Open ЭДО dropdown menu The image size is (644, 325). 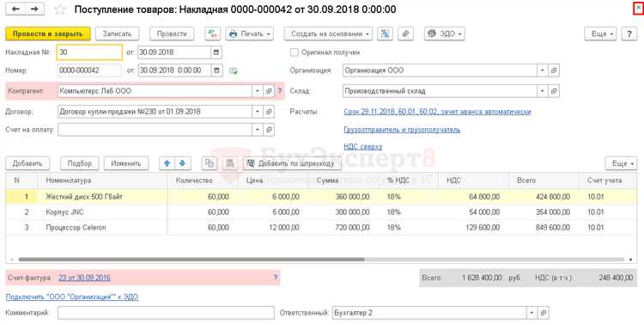click(x=445, y=34)
